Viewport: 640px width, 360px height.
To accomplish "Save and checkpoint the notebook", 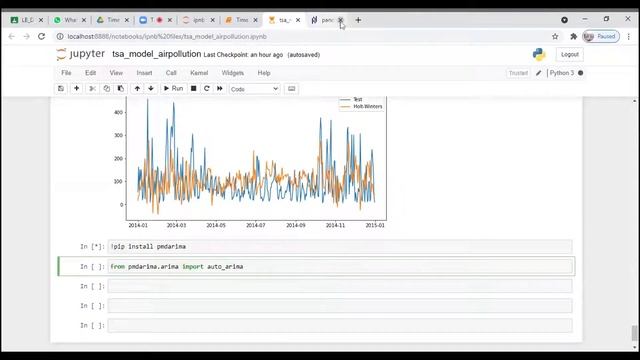I will [x=61, y=89].
